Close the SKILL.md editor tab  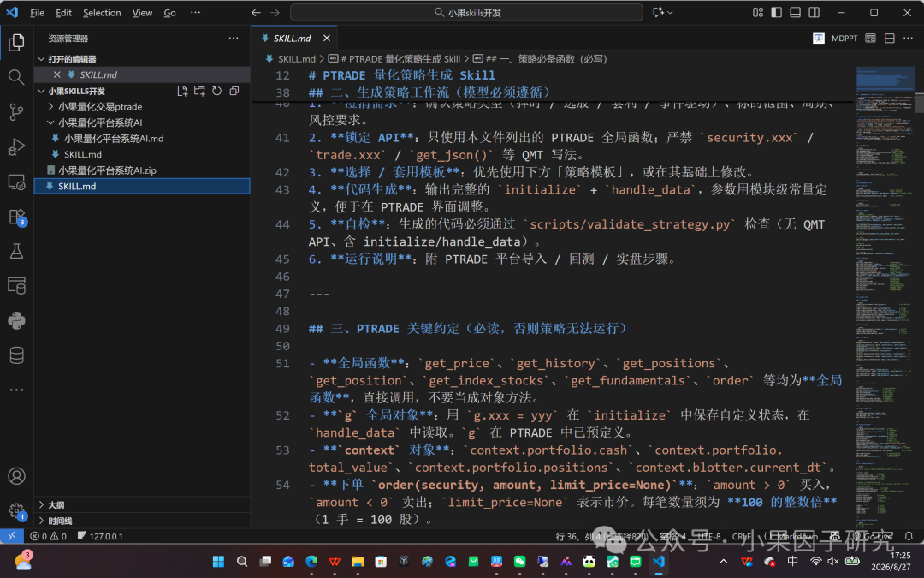pos(327,39)
